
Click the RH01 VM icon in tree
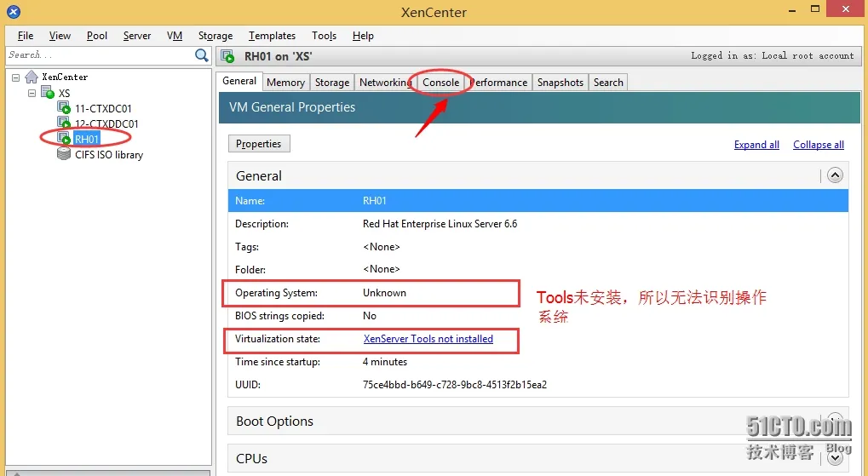coord(64,138)
